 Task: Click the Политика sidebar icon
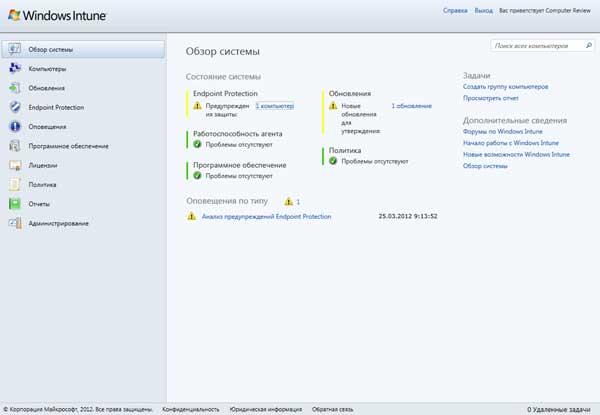(x=15, y=184)
